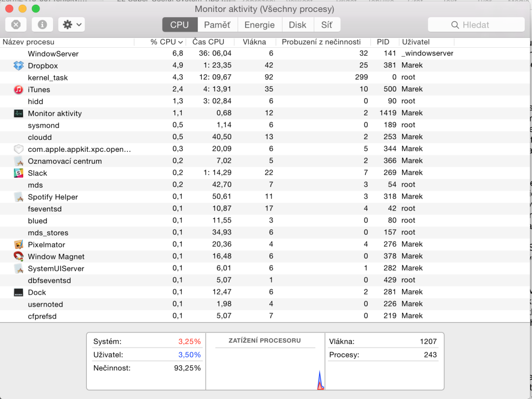
Task: Select the fseventsd process name
Action: tap(45, 209)
